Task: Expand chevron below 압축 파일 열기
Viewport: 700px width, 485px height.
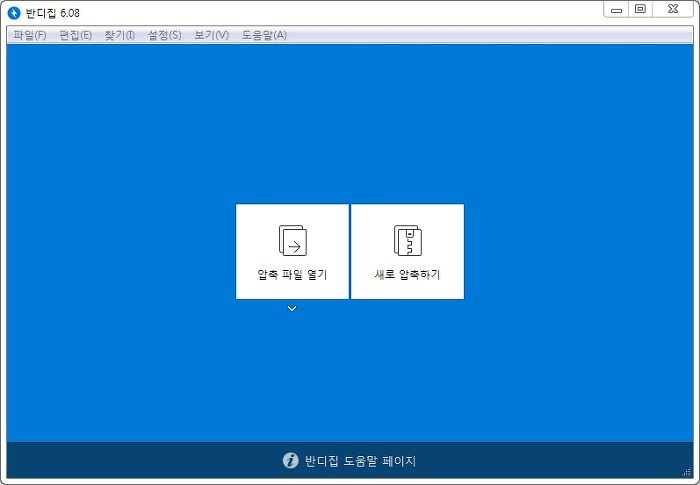Action: [x=292, y=309]
